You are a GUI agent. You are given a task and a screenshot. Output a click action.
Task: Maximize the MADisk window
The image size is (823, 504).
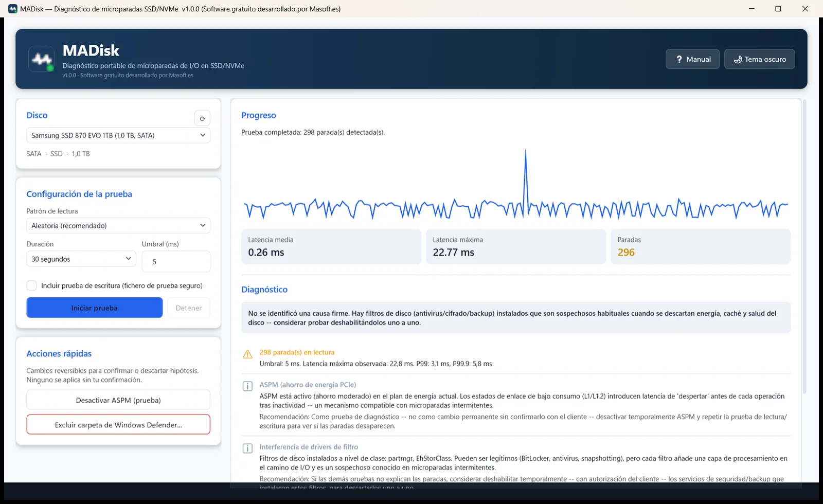click(x=778, y=9)
